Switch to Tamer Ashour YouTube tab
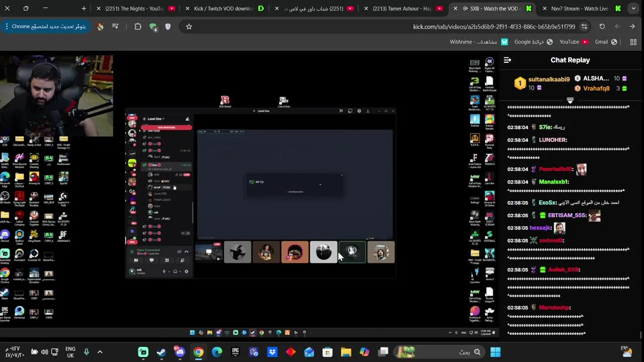644x362 pixels. point(403,9)
